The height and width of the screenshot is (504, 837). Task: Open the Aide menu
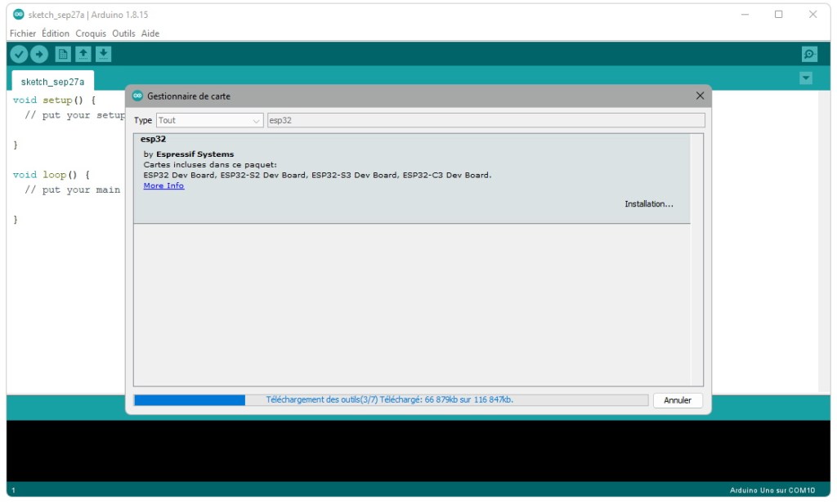(x=150, y=33)
